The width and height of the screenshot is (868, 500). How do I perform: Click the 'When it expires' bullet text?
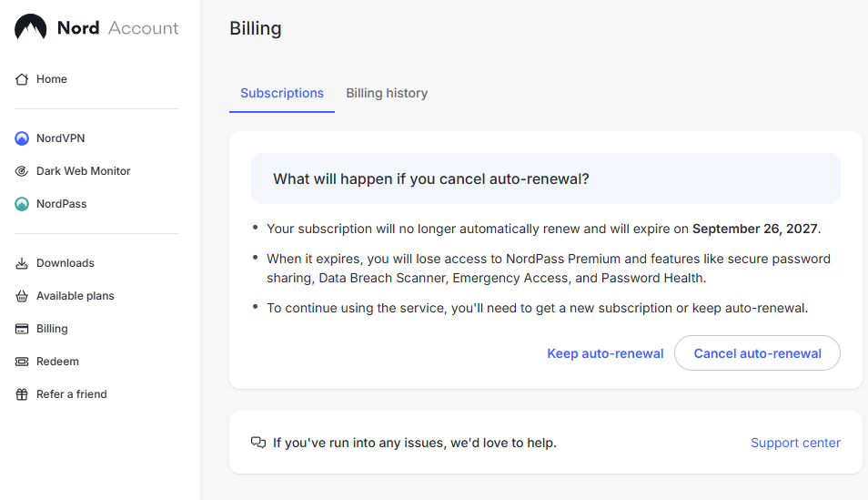pyautogui.click(x=548, y=269)
